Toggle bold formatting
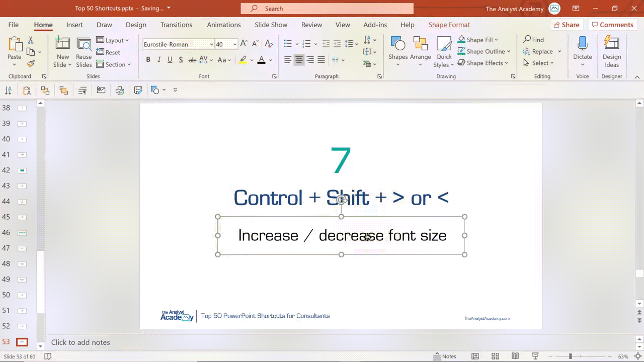 click(x=148, y=60)
